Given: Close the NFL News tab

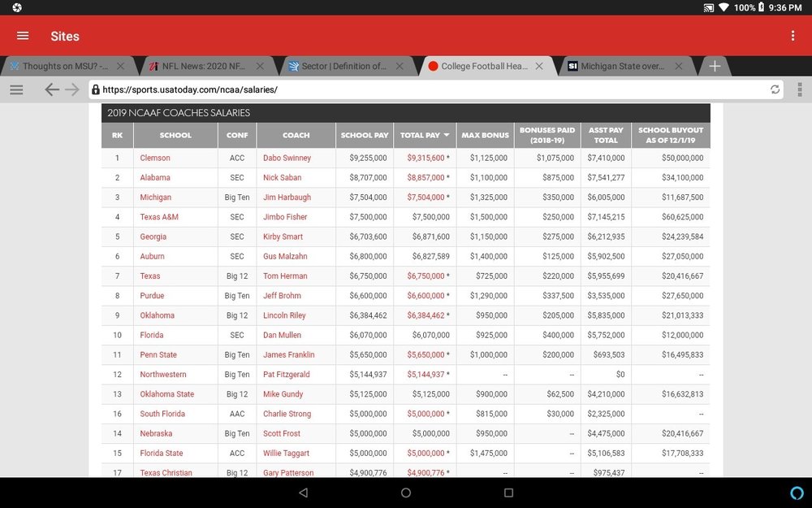Looking at the screenshot, I should click(x=260, y=66).
